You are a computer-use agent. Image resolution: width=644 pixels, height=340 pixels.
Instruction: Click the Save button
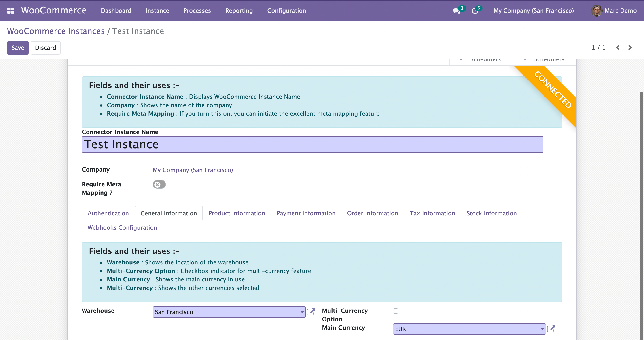(18, 47)
